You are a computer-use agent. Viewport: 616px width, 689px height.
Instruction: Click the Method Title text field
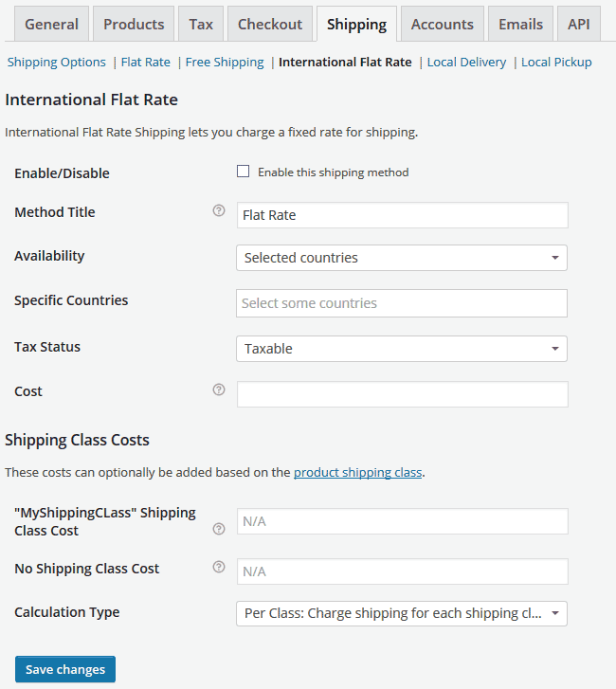pos(403,215)
